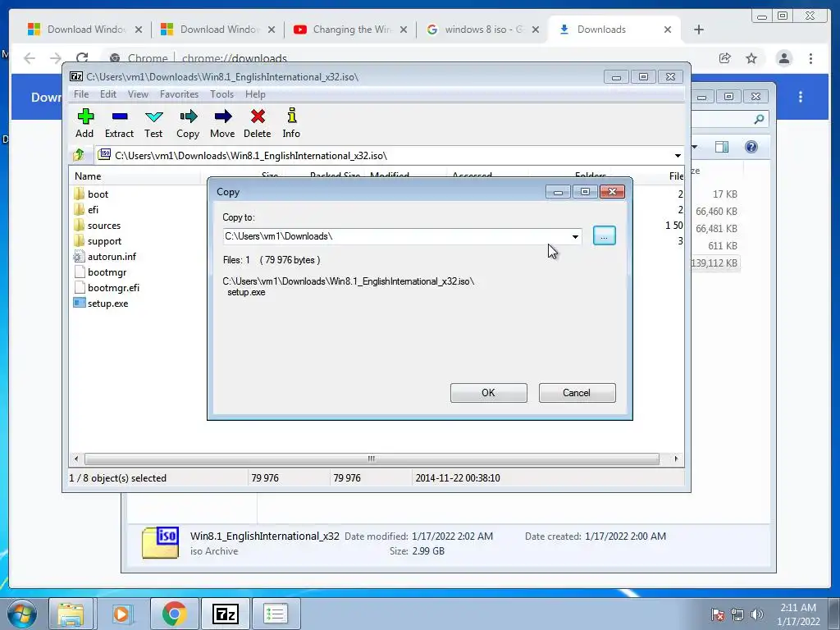Open the Chrome profile icon
The height and width of the screenshot is (630, 840).
[x=784, y=58]
